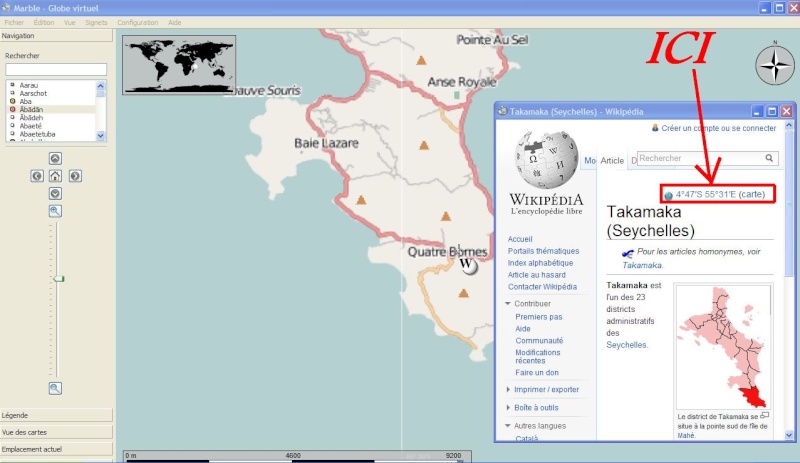Select Abaetetuba in the place list
Viewport: 800px width, 463px height.
pyautogui.click(x=37, y=134)
